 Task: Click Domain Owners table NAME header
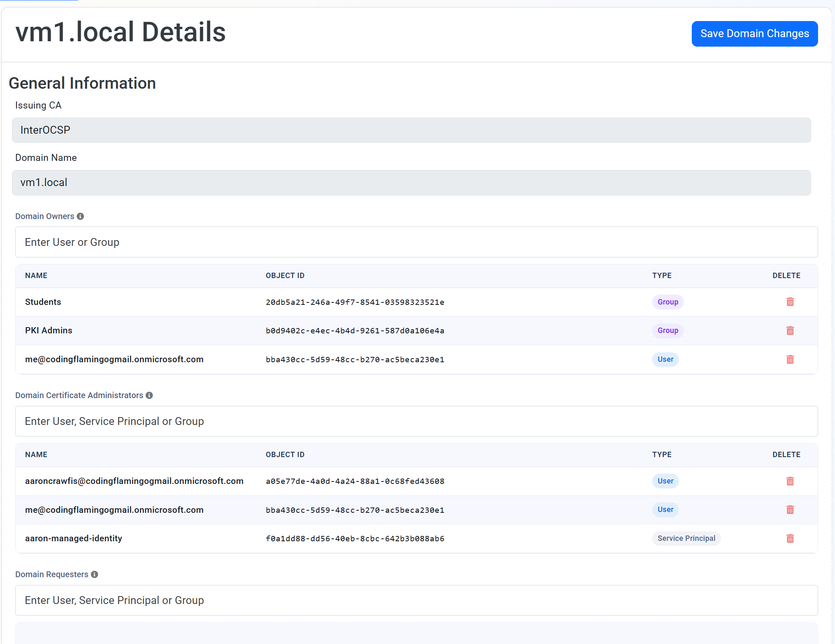tap(36, 276)
